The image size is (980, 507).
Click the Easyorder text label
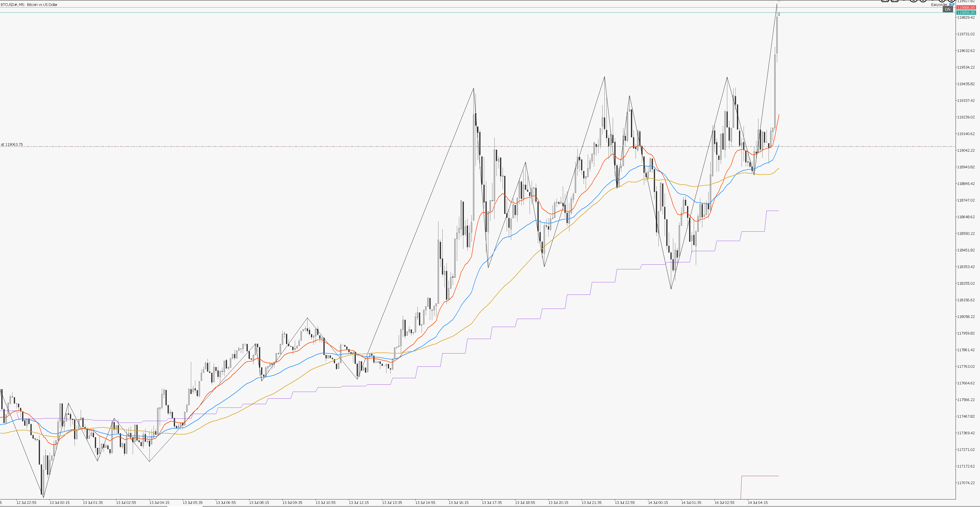tap(939, 5)
